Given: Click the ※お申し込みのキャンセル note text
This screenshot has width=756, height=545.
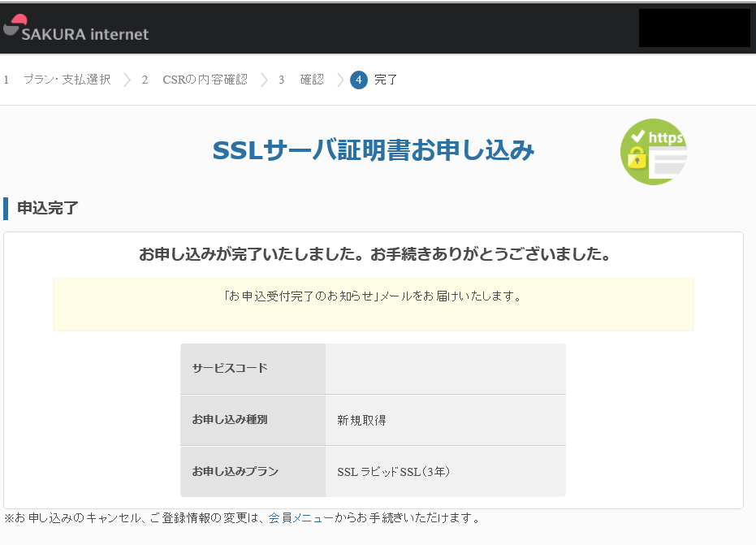Looking at the screenshot, I should (x=243, y=518).
